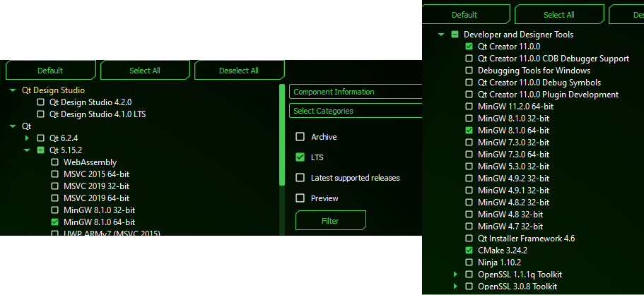Screen dimensions: 644x295
Task: Check MSVC 2019 64-bit
Action: (x=54, y=198)
